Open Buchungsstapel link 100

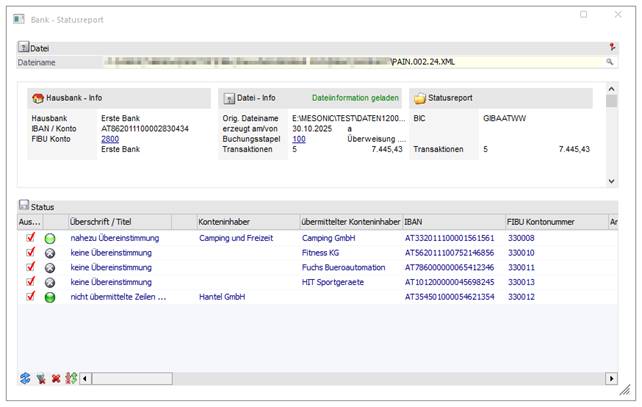pos(299,139)
